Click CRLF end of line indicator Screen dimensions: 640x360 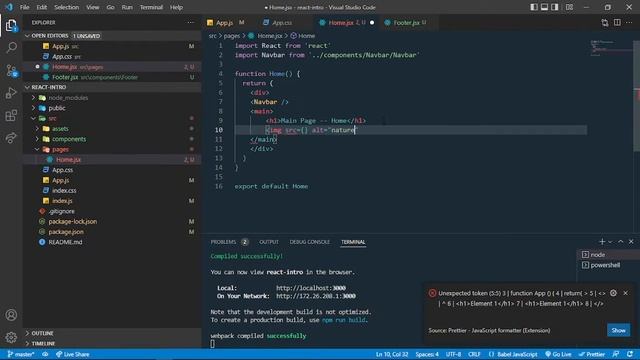(x=474, y=354)
